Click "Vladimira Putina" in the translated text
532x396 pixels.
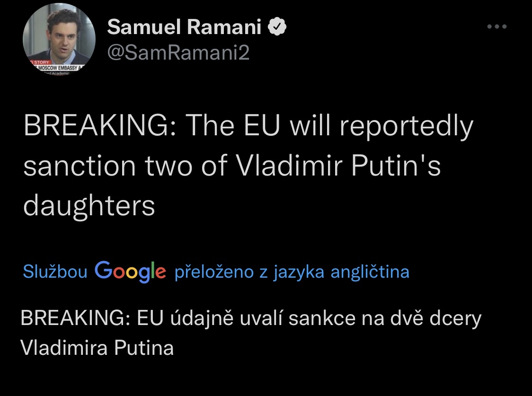(97, 348)
